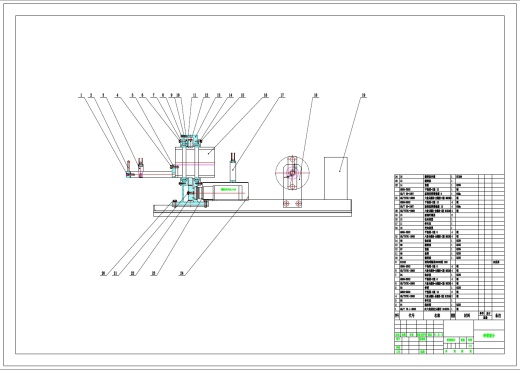520x370 pixels.
Task: Click part callout number 11
Action: pos(195,95)
